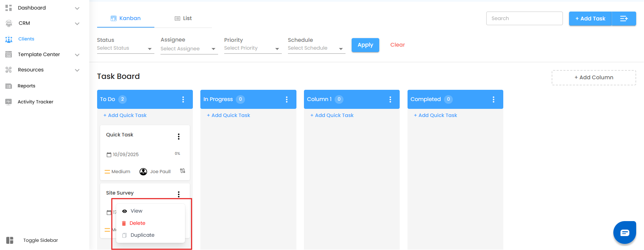Open the To Do column options menu
Viewport: 644px width, 250px height.
[183, 99]
